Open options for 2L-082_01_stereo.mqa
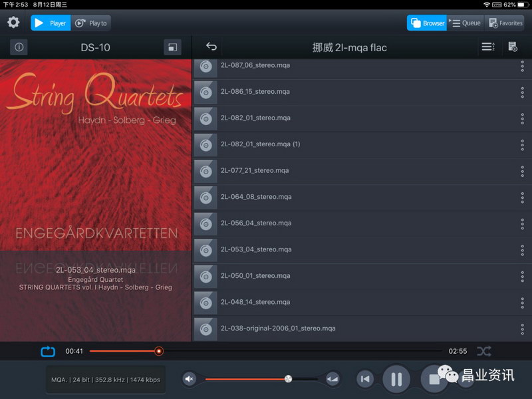The width and height of the screenshot is (532, 399). point(523,119)
